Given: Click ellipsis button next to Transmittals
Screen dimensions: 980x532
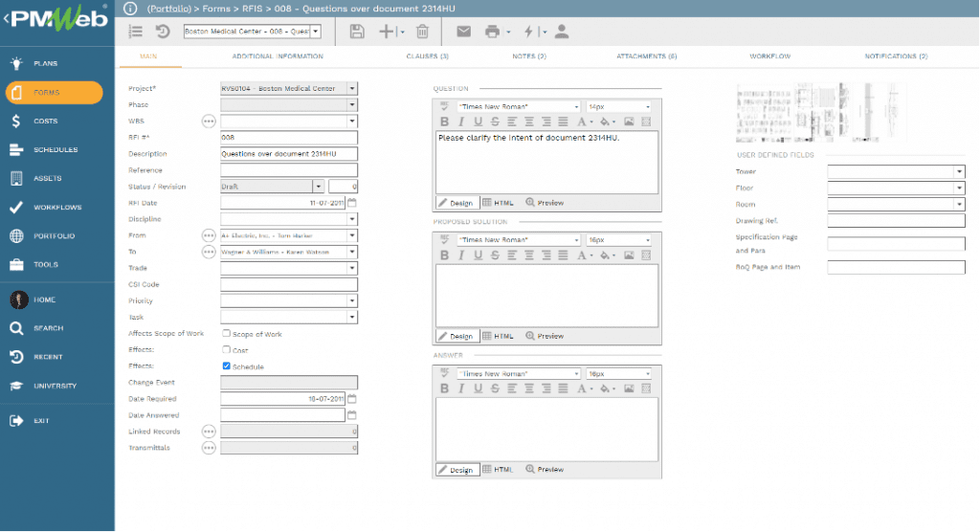Looking at the screenshot, I should [209, 448].
